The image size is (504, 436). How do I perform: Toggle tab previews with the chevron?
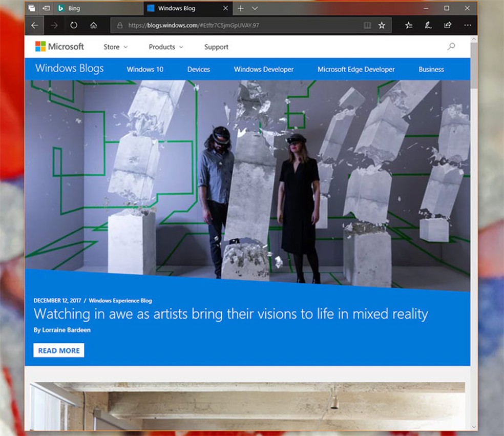(255, 8)
